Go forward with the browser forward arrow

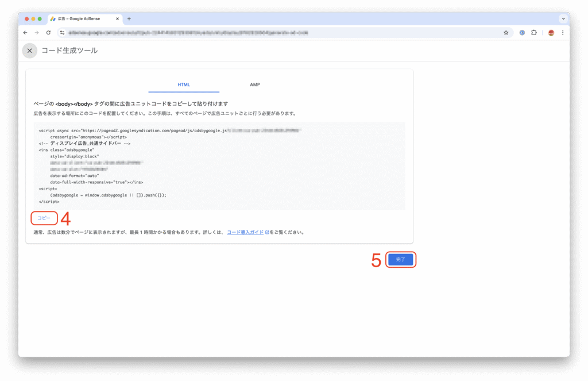37,33
